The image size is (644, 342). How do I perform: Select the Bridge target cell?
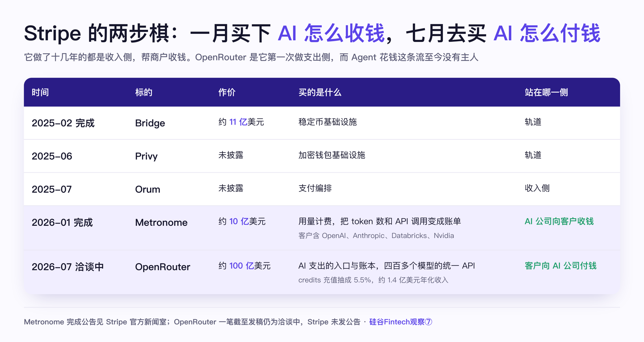(x=150, y=123)
